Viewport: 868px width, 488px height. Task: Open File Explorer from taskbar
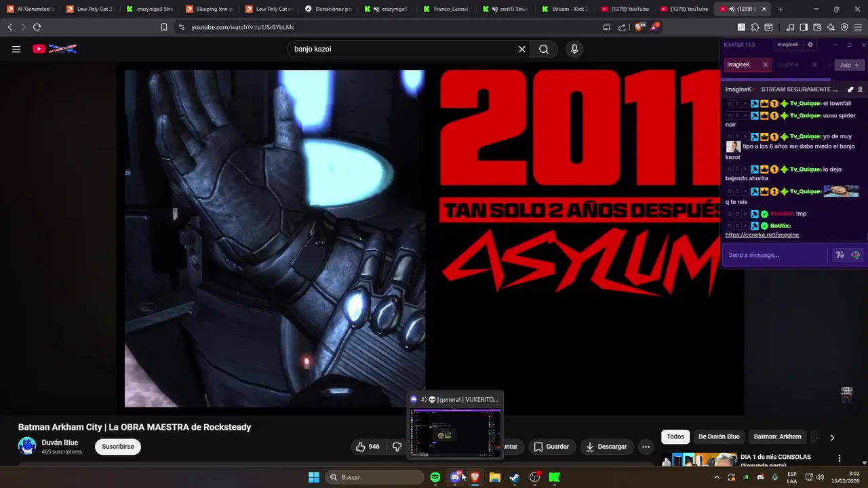tap(495, 477)
